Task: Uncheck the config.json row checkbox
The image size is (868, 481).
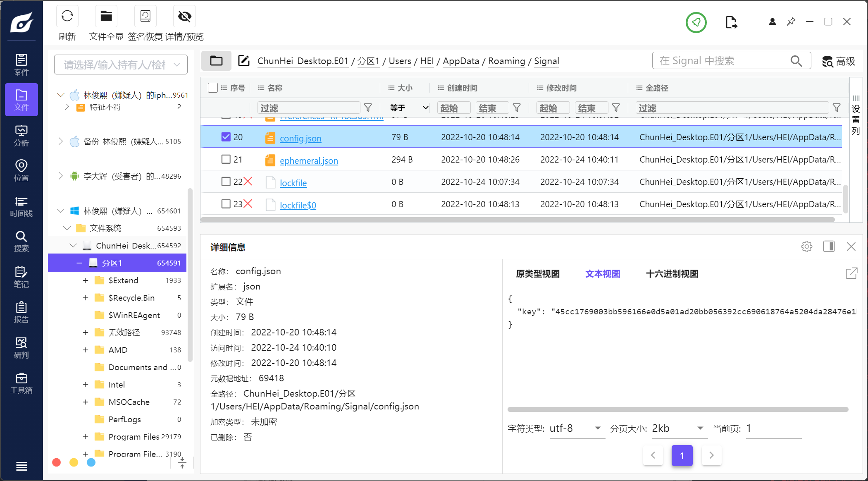Action: click(226, 137)
